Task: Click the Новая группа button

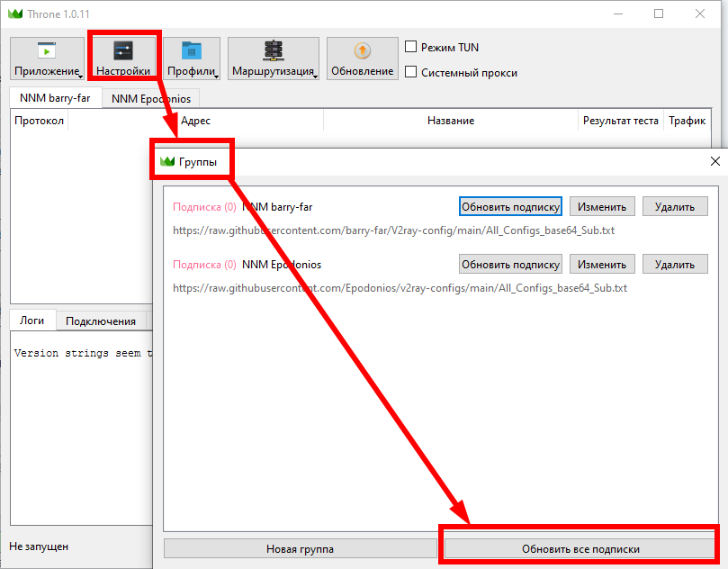Action: click(x=300, y=548)
